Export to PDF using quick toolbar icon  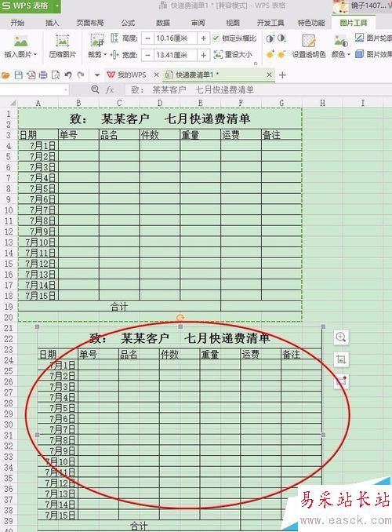[x=31, y=75]
